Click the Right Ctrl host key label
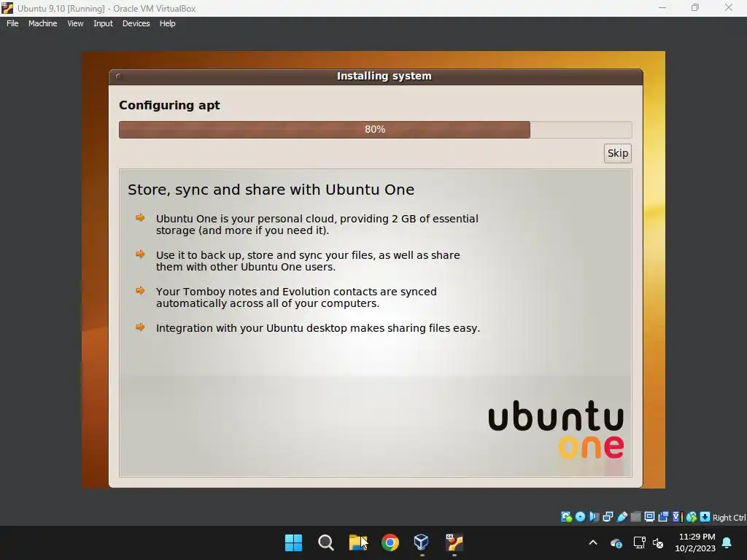Image resolution: width=747 pixels, height=560 pixels. point(729,518)
